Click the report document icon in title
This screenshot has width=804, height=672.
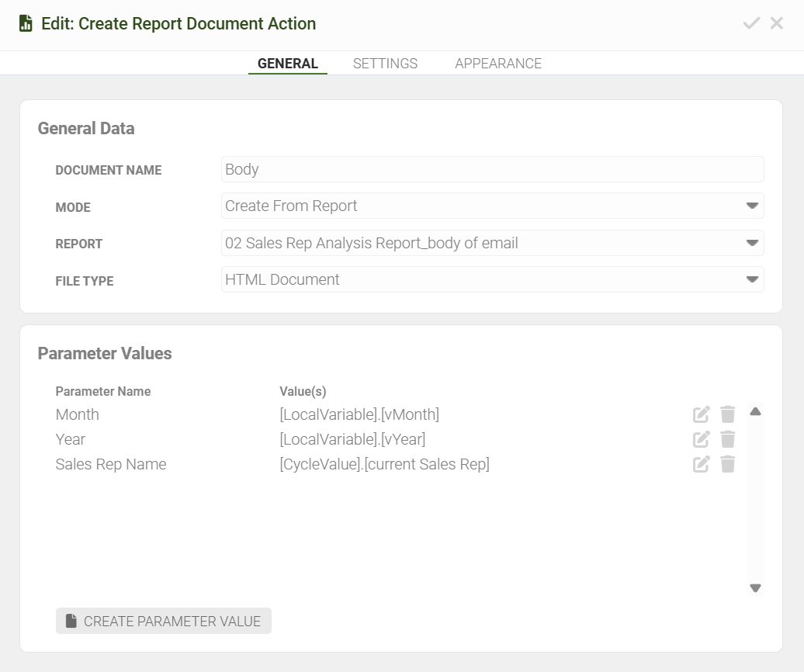26,24
